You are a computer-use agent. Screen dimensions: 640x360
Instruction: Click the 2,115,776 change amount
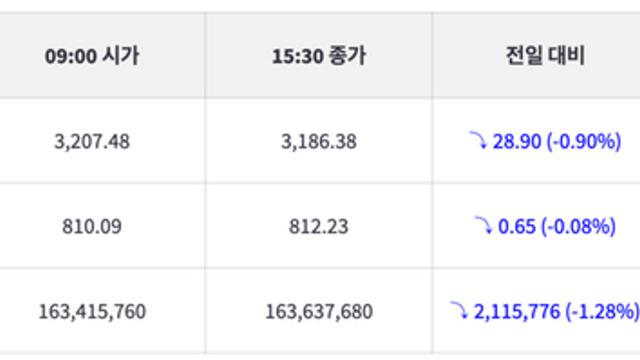coord(517,311)
